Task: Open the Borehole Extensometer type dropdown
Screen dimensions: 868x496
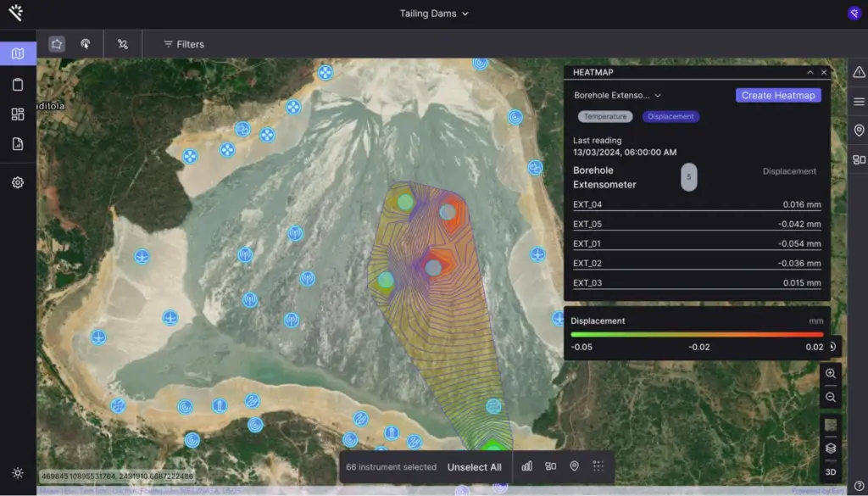Action: (617, 96)
